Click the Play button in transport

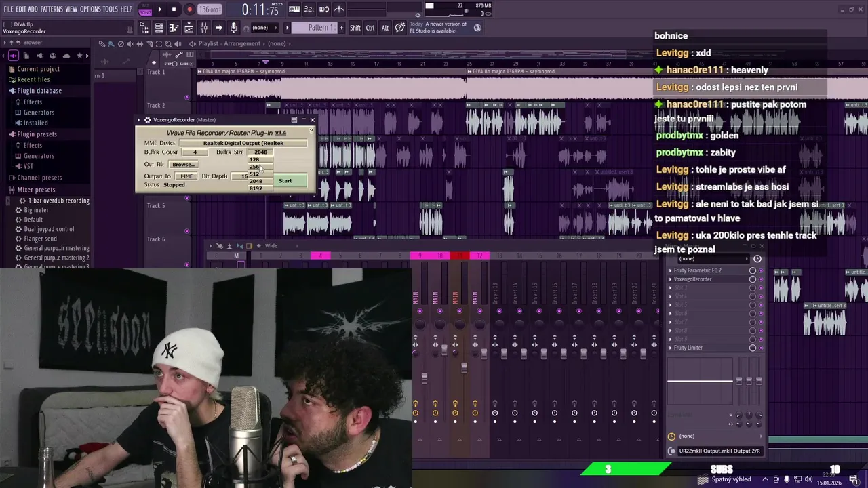coord(159,9)
